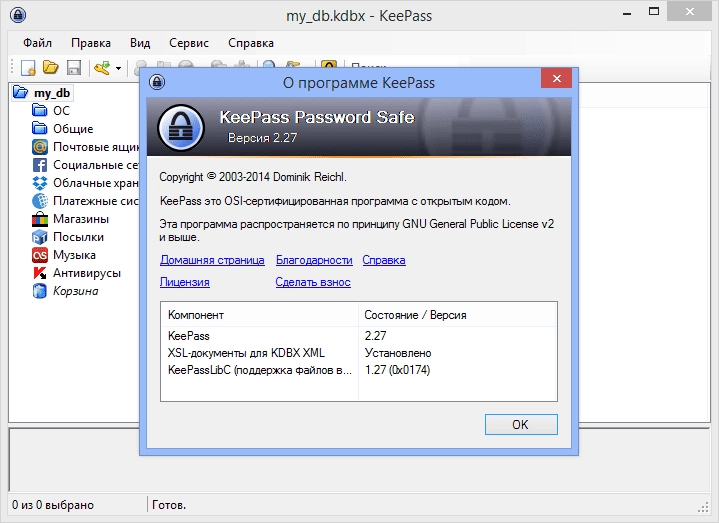This screenshot has height=523, width=719.
Task: Click the Установлено status cell
Action: 398,353
